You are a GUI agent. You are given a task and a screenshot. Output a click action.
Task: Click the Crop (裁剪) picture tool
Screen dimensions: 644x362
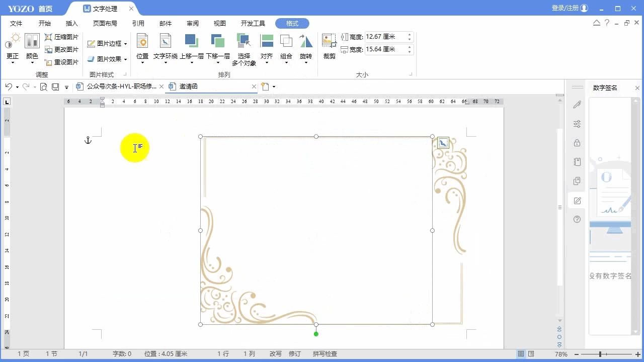(x=329, y=46)
